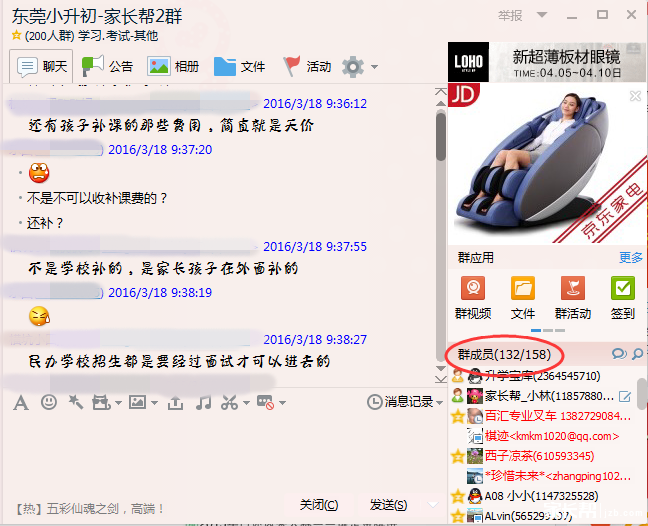Image resolution: width=648 pixels, height=526 pixels.
Task: Click the red-faced emoji in chat
Action: [39, 173]
